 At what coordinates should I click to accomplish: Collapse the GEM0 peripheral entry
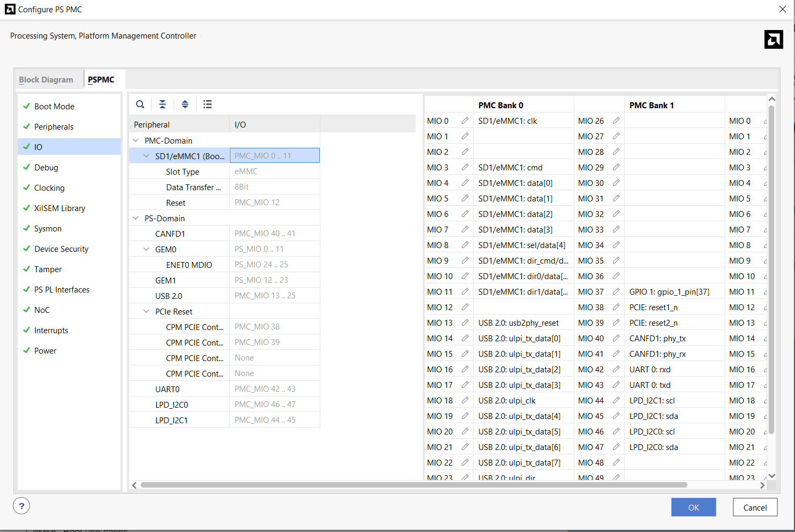[146, 250]
